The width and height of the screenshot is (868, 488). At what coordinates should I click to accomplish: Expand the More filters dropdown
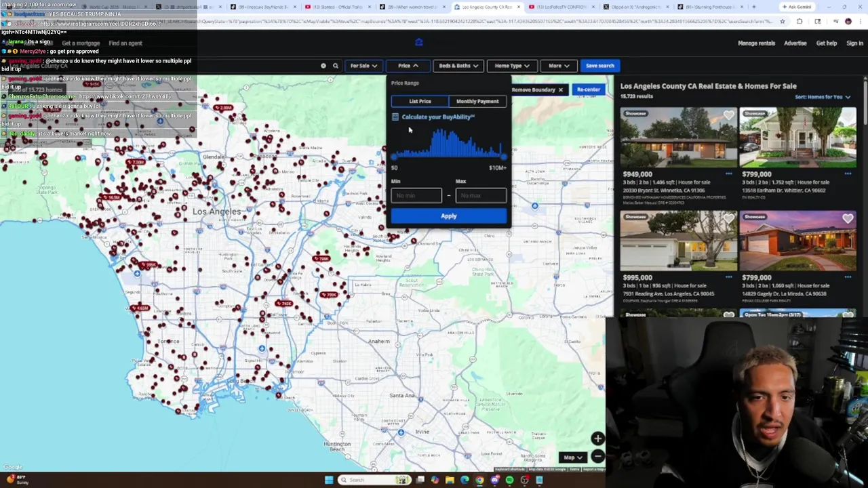coord(559,66)
